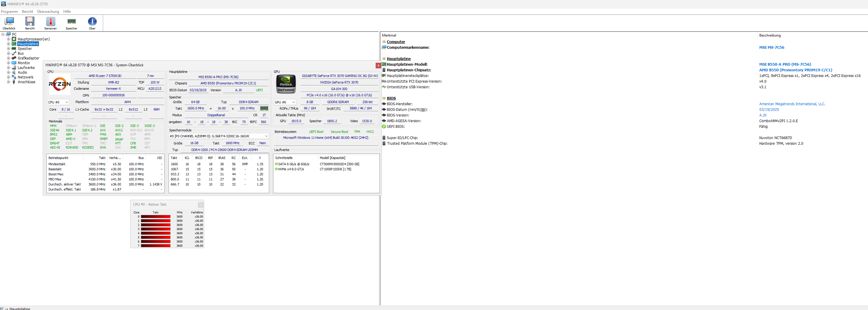
Task: Click the Secure Boot indicator
Action: (x=339, y=132)
